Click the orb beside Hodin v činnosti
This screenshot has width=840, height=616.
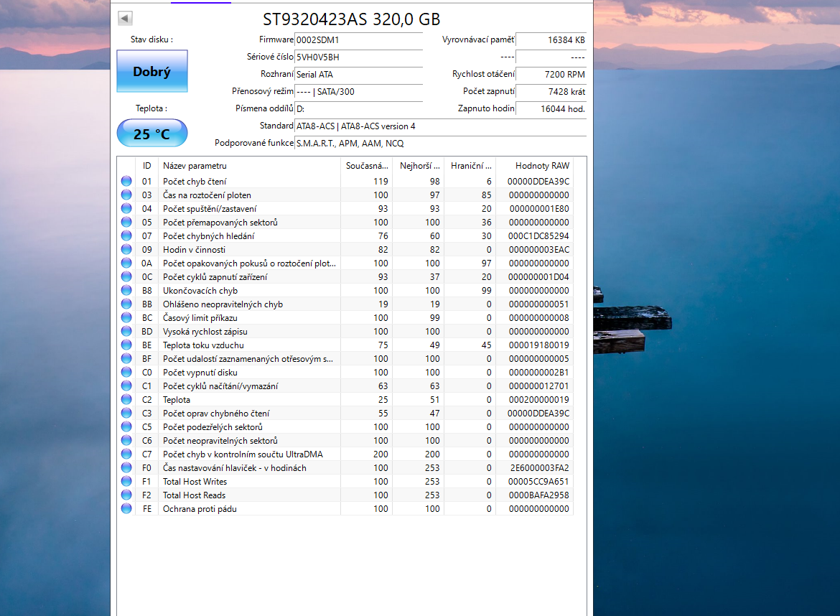click(x=126, y=249)
